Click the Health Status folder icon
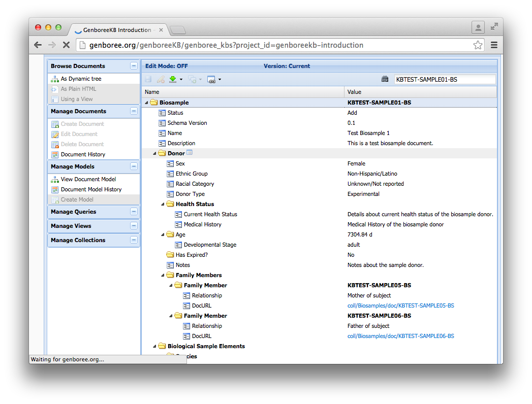 click(x=170, y=204)
